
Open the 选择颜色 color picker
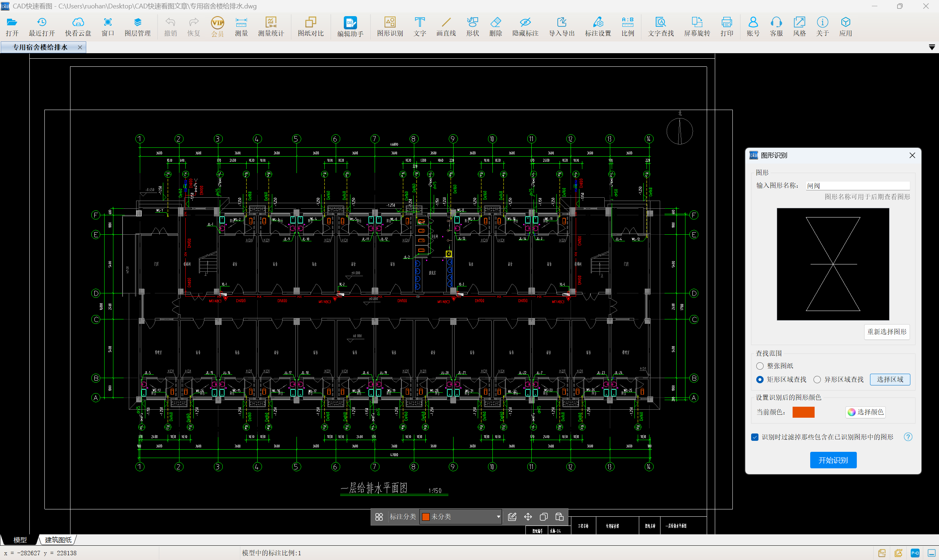(865, 412)
